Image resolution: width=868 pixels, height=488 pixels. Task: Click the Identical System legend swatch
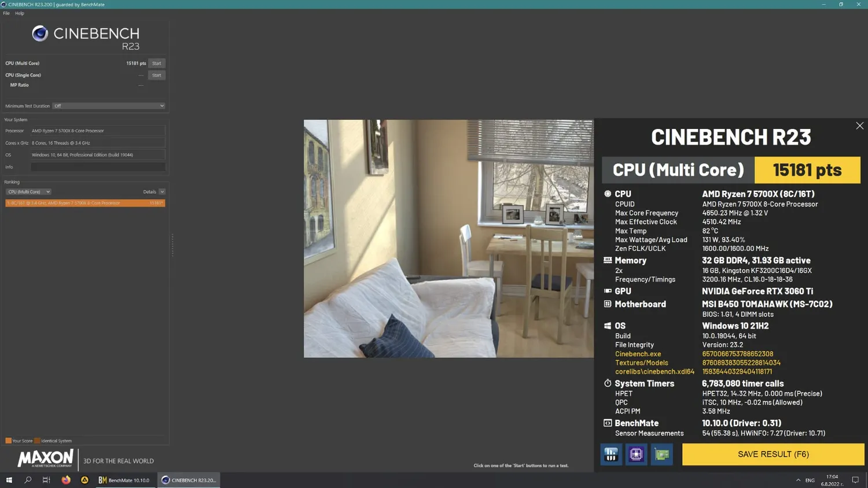37,441
